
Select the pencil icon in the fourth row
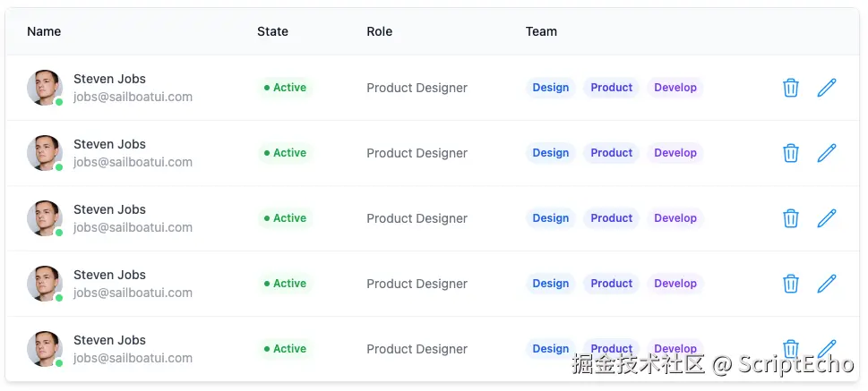827,284
